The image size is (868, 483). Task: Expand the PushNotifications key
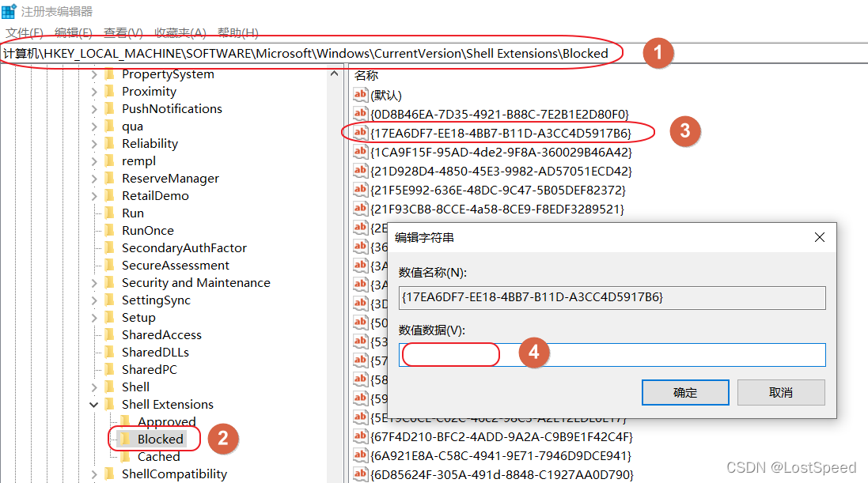93,109
